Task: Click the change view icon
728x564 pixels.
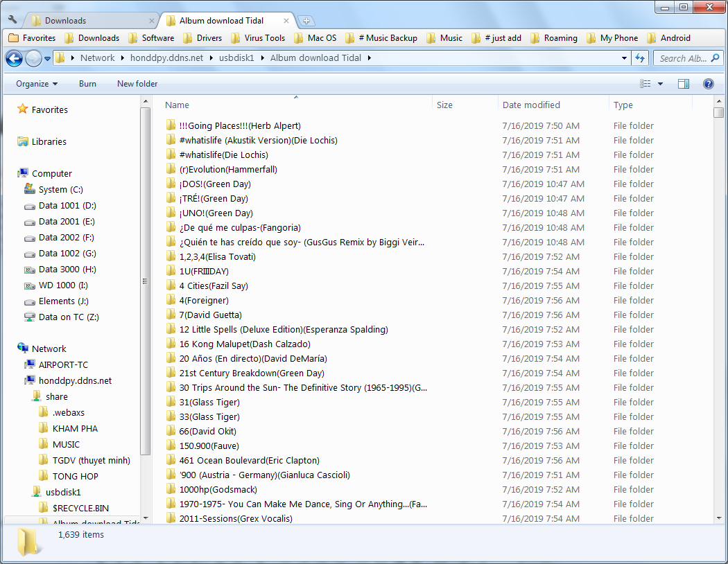Action: pyautogui.click(x=645, y=83)
